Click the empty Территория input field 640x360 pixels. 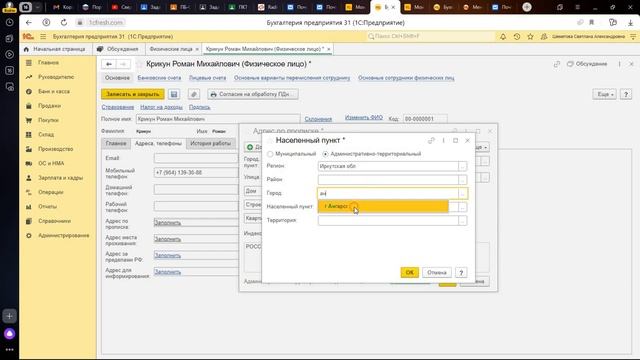(x=388, y=220)
